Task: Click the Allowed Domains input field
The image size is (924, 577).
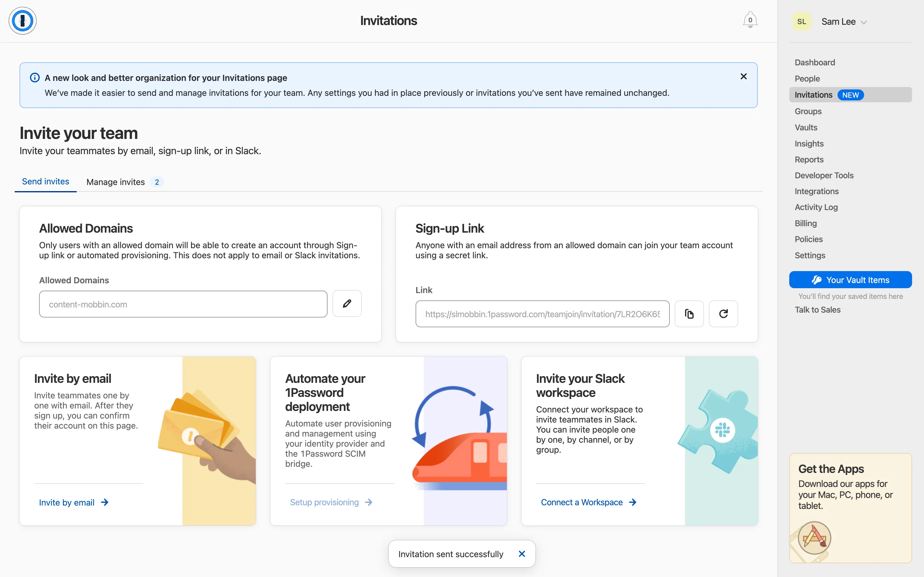Action: 183,304
